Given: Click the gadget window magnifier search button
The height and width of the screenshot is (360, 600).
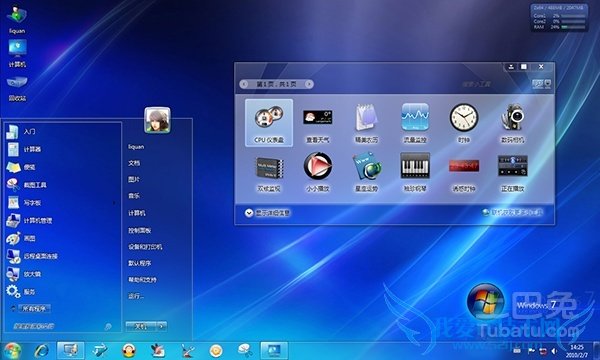Looking at the screenshot, I should pyautogui.click(x=538, y=83).
